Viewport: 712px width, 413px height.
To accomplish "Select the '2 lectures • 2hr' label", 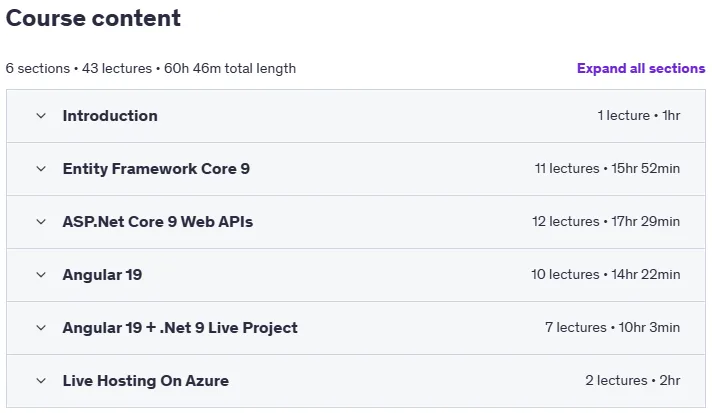I will [x=633, y=381].
